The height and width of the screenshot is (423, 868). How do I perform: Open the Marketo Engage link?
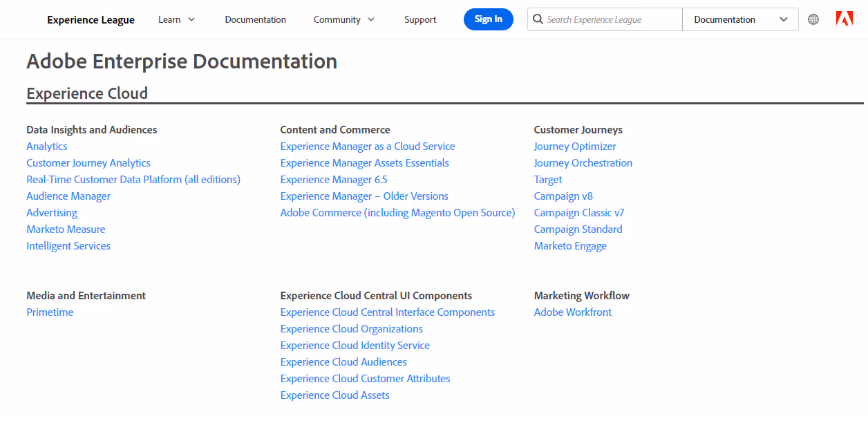(x=570, y=246)
